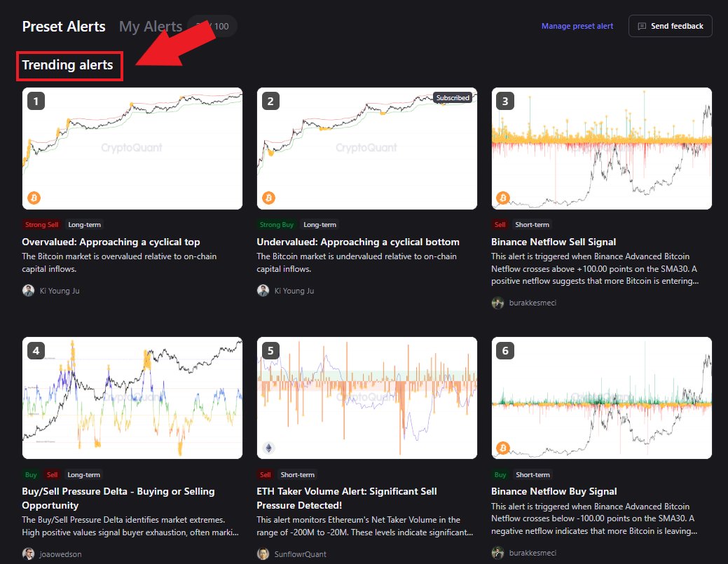This screenshot has height=564, width=728.
Task: Open the Manage preset alert link
Action: 577,26
